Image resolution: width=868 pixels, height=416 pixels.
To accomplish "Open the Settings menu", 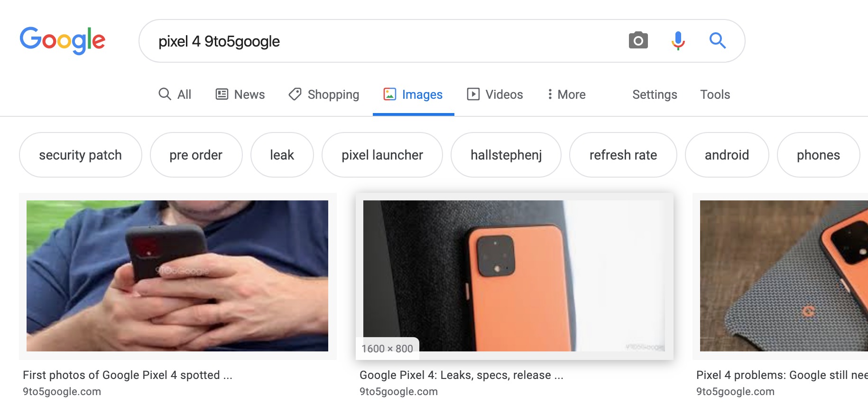I will [x=654, y=94].
